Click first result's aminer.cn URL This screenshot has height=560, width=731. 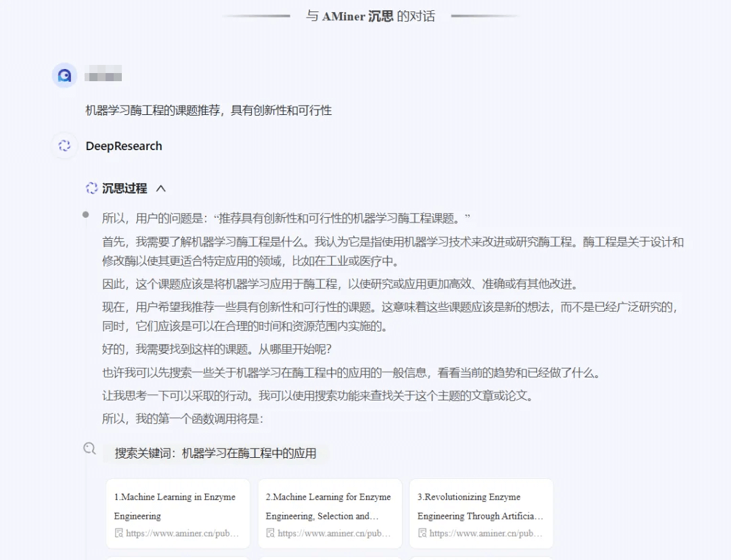[x=182, y=534]
